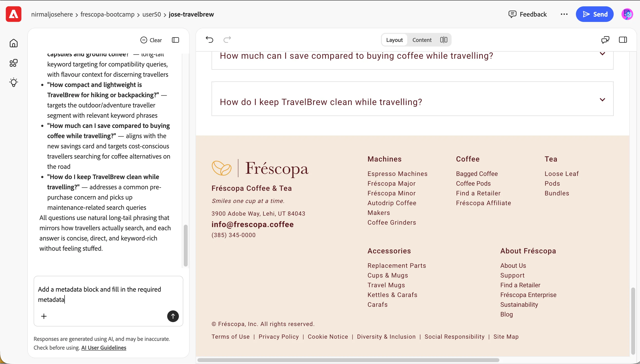Open the Home icon in left sidebar
This screenshot has height=364, width=640.
click(13, 43)
